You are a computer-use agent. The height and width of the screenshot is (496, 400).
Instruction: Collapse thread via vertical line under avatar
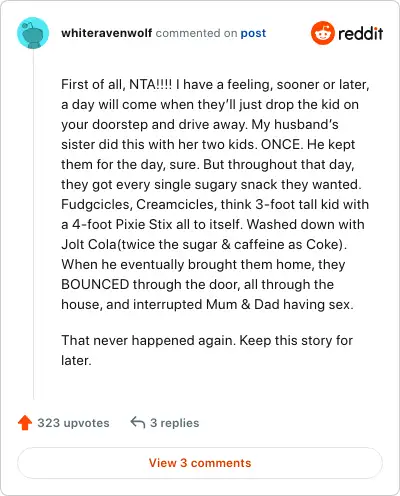coord(33,224)
